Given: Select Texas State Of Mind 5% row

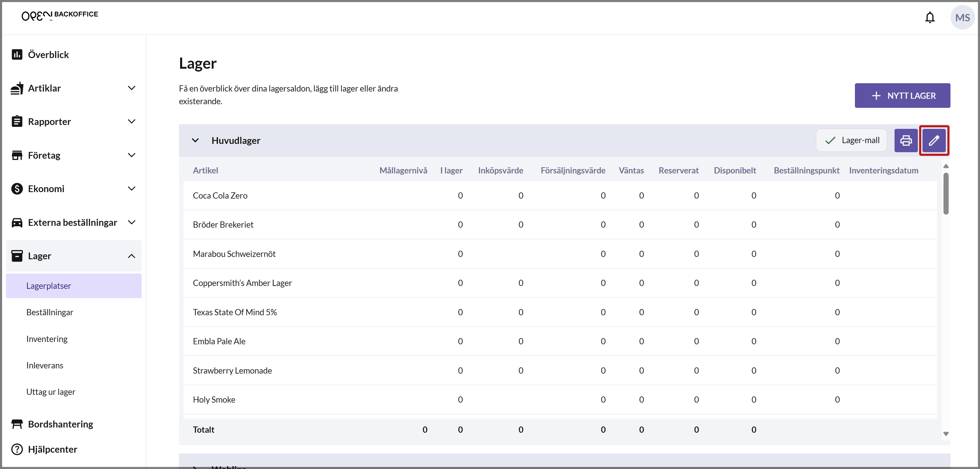Looking at the screenshot, I should point(560,312).
